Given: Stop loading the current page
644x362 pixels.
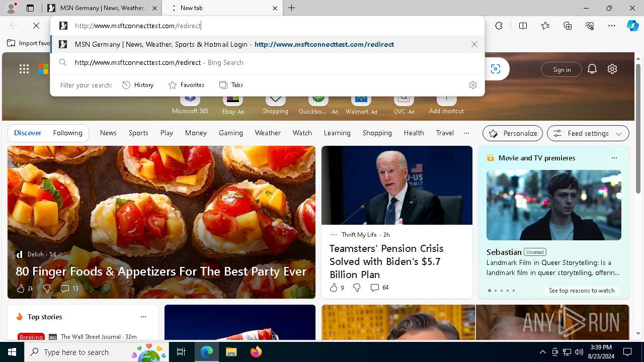Looking at the screenshot, I should click(x=36, y=26).
